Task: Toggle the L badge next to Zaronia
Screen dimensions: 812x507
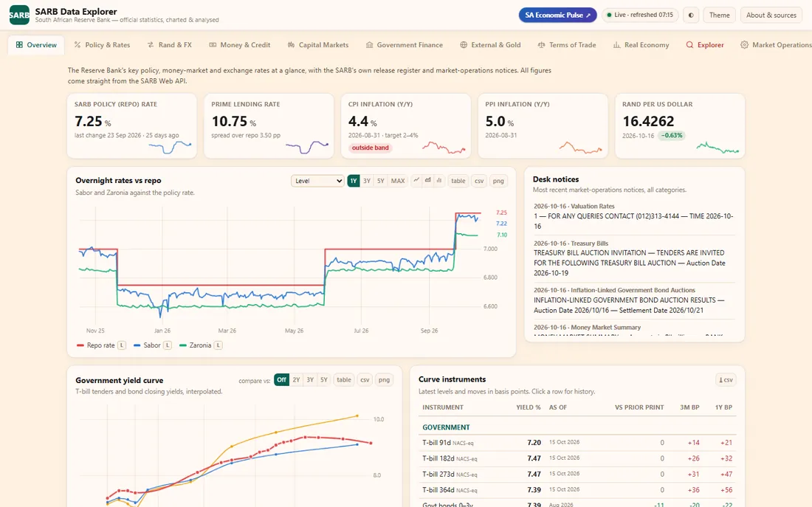Action: pos(219,345)
